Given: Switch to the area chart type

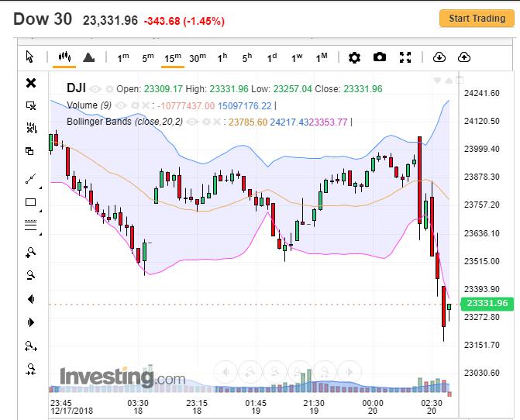Looking at the screenshot, I should click(x=88, y=57).
